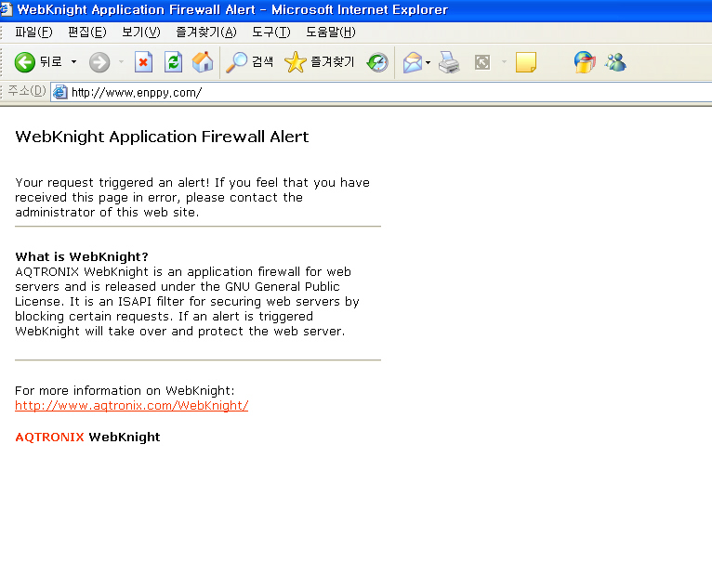Click the globe with folder toolbar icon
The image size is (712, 588).
pos(585,62)
